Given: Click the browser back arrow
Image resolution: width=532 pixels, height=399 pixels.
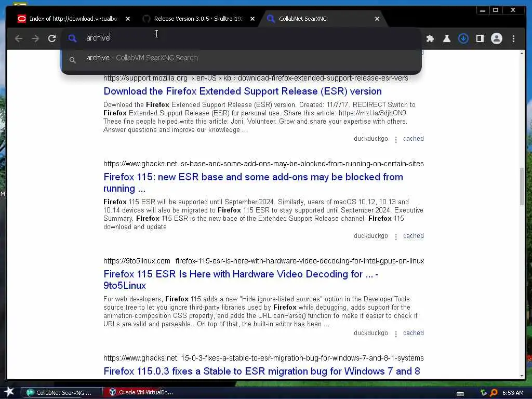Looking at the screenshot, I should point(19,38).
